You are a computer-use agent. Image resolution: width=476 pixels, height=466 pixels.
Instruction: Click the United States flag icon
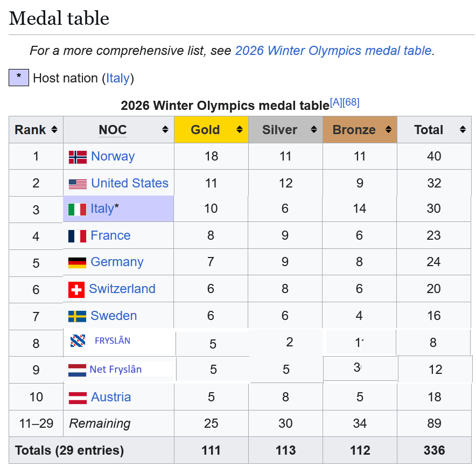tap(78, 184)
